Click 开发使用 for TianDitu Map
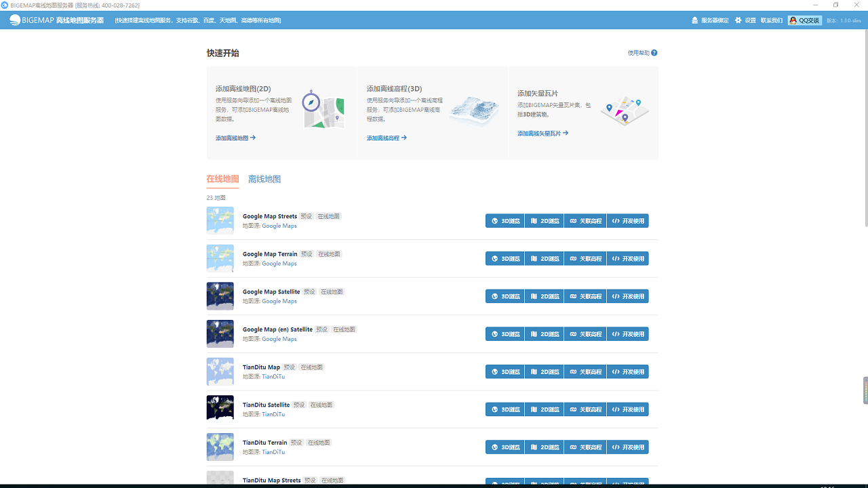The width and height of the screenshot is (868, 488). 628,372
